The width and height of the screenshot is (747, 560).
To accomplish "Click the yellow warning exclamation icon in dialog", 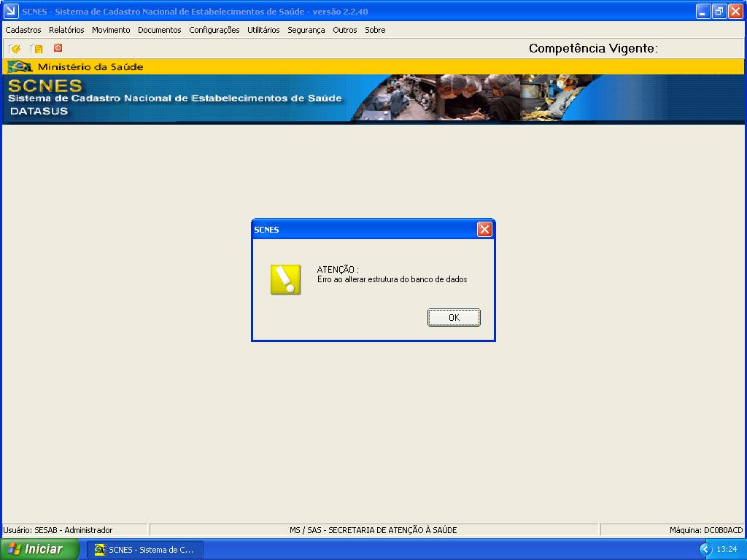I will [286, 279].
